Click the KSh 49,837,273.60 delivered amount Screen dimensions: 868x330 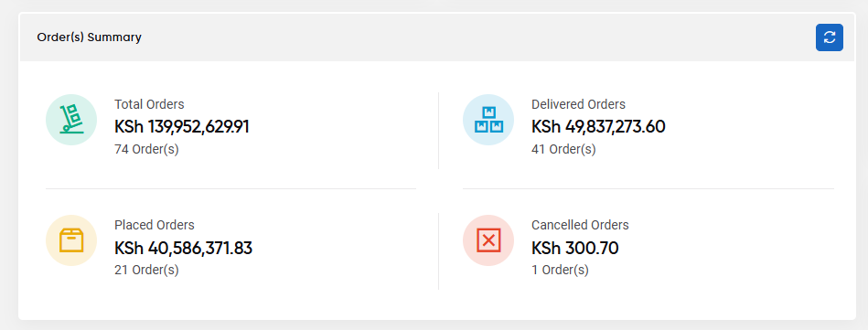coord(598,127)
